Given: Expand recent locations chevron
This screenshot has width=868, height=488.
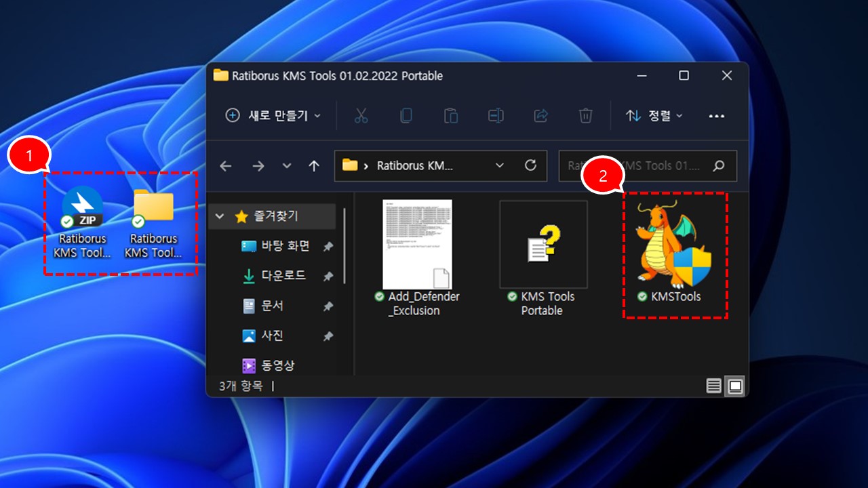Looking at the screenshot, I should coord(287,166).
